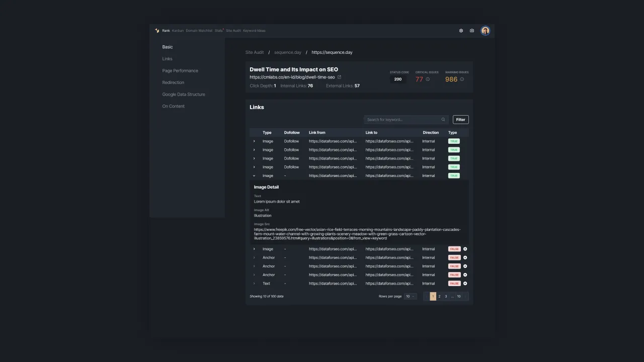This screenshot has height=362, width=644.
Task: Click the Direction column header
Action: point(431,133)
